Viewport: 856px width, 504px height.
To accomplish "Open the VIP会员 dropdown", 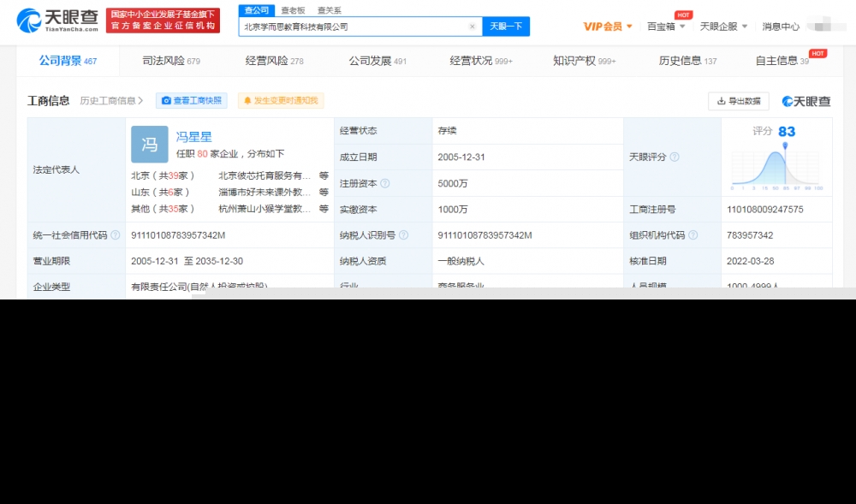I will (x=607, y=27).
